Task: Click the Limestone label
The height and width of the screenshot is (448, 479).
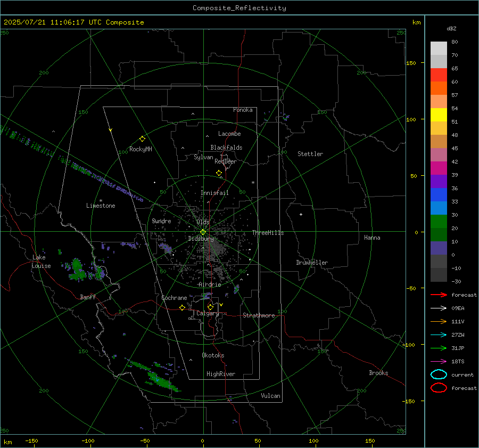Action: (x=101, y=206)
